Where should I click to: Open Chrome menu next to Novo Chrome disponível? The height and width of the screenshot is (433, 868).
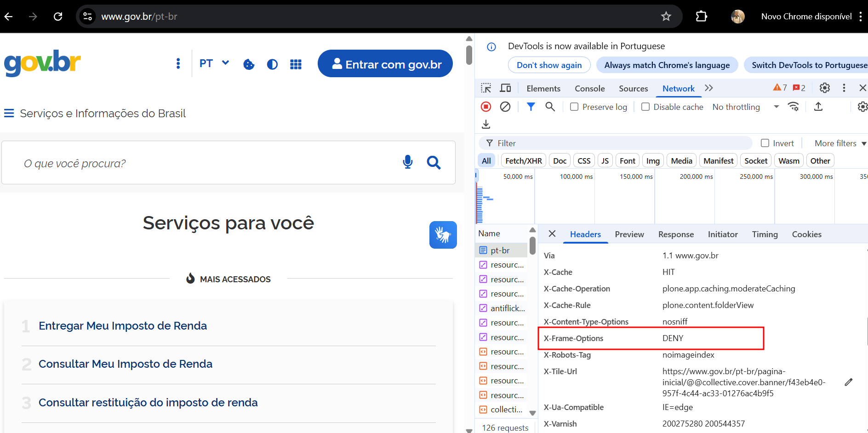860,17
